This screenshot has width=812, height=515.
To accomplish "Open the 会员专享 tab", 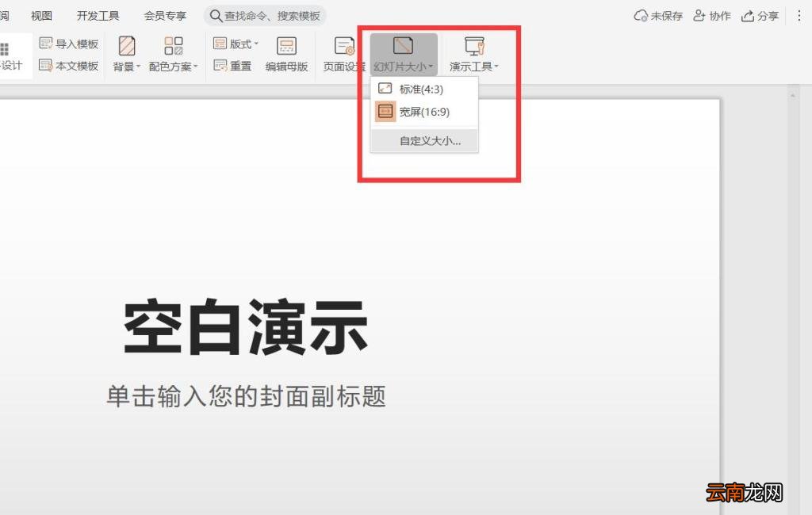I will click(x=165, y=16).
